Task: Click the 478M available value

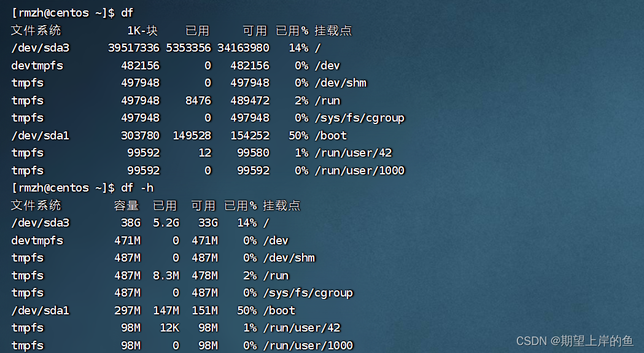Action: 204,276
